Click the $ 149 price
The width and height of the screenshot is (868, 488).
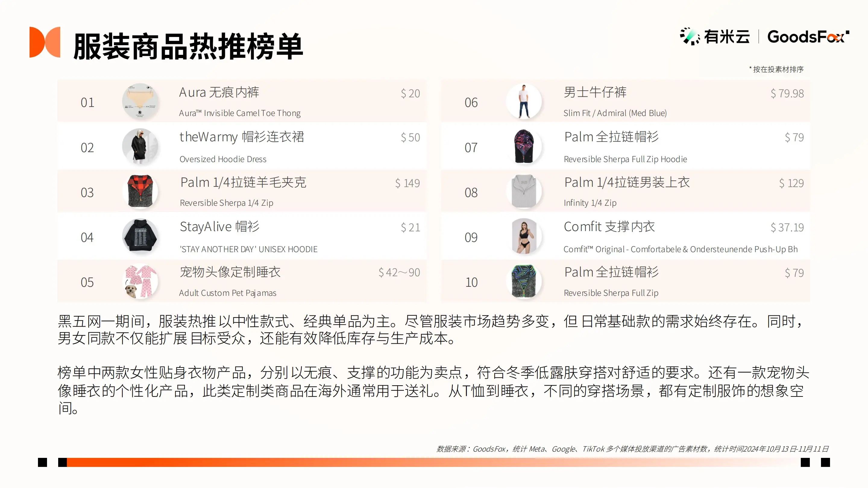[408, 183]
